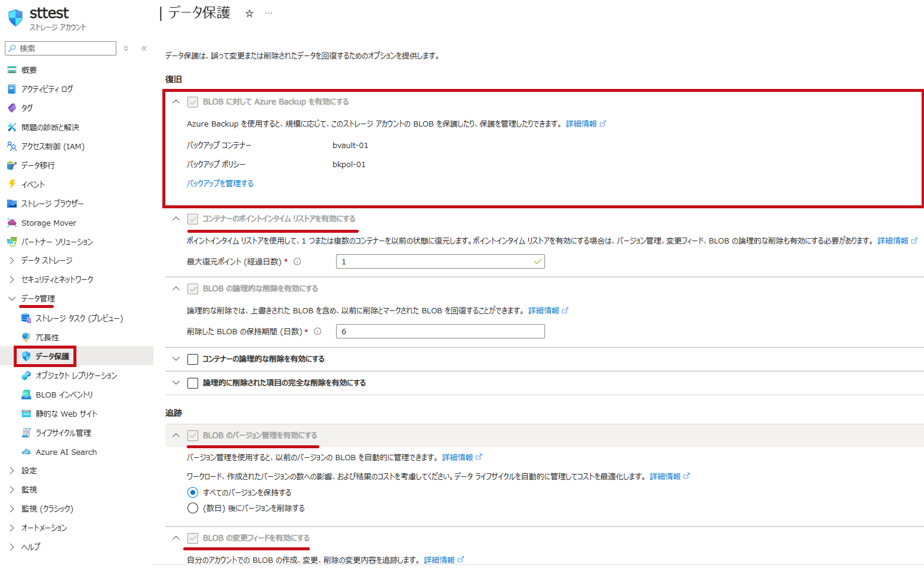Expand the 監視 (クラシック) menu group
The height and width of the screenshot is (573, 924).
pos(12,509)
